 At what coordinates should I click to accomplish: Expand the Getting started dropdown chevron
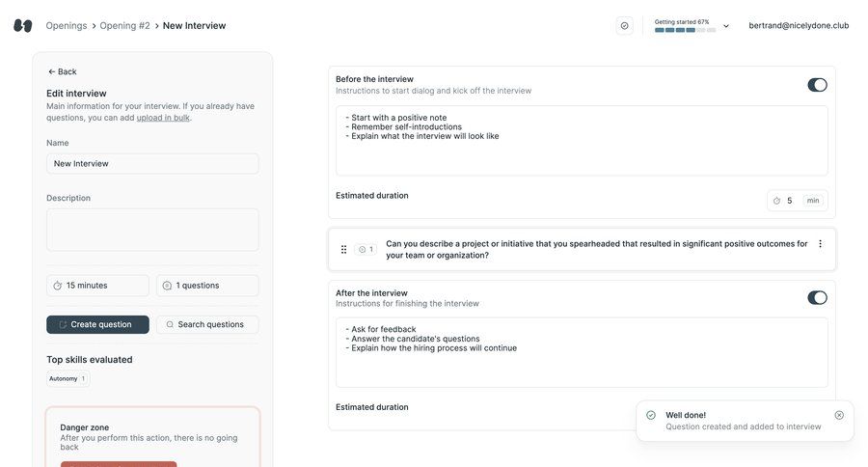coord(726,26)
